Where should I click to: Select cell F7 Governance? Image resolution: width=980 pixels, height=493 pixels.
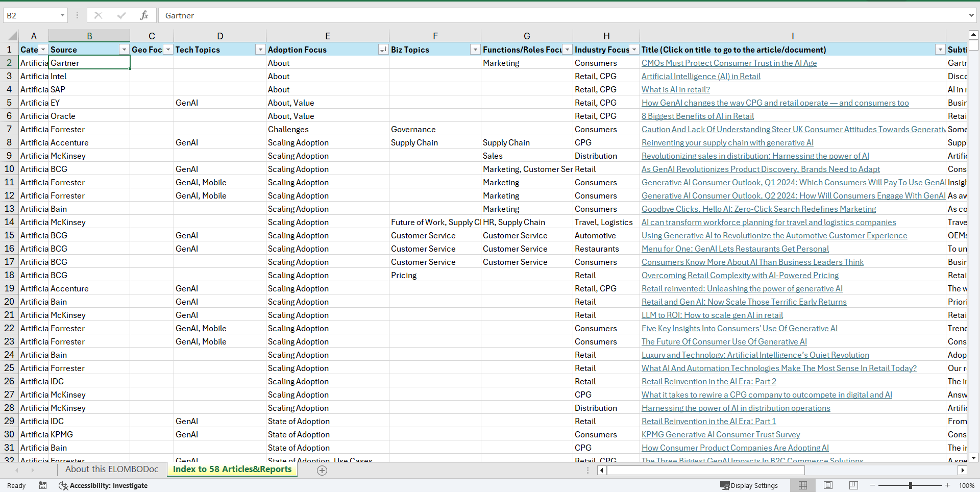point(435,129)
